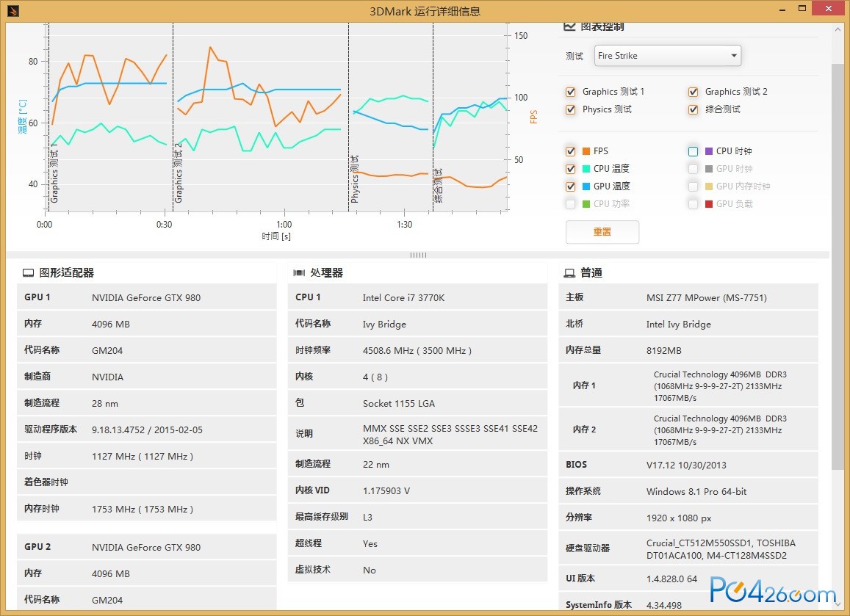The height and width of the screenshot is (616, 850).
Task: Click the 3DMark app icon in title bar
Action: (x=12, y=10)
